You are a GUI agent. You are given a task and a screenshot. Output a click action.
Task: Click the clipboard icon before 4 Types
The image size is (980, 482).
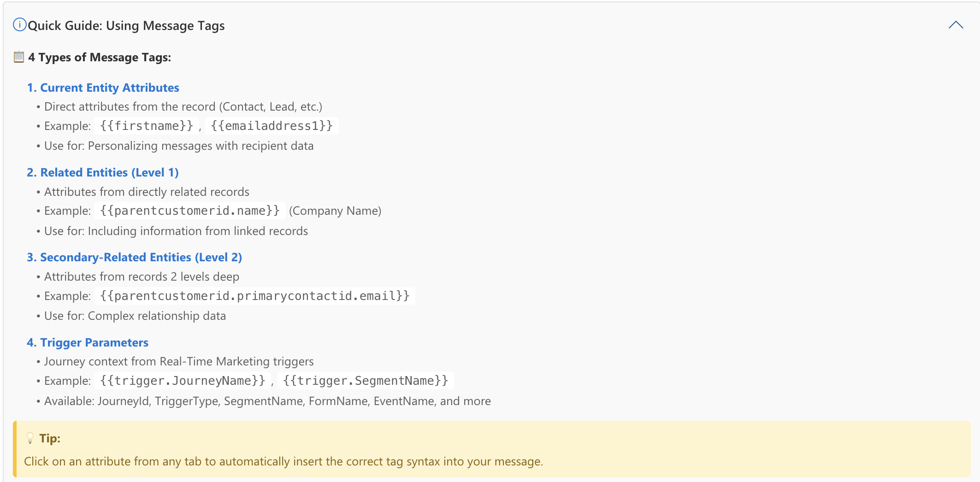coord(18,57)
